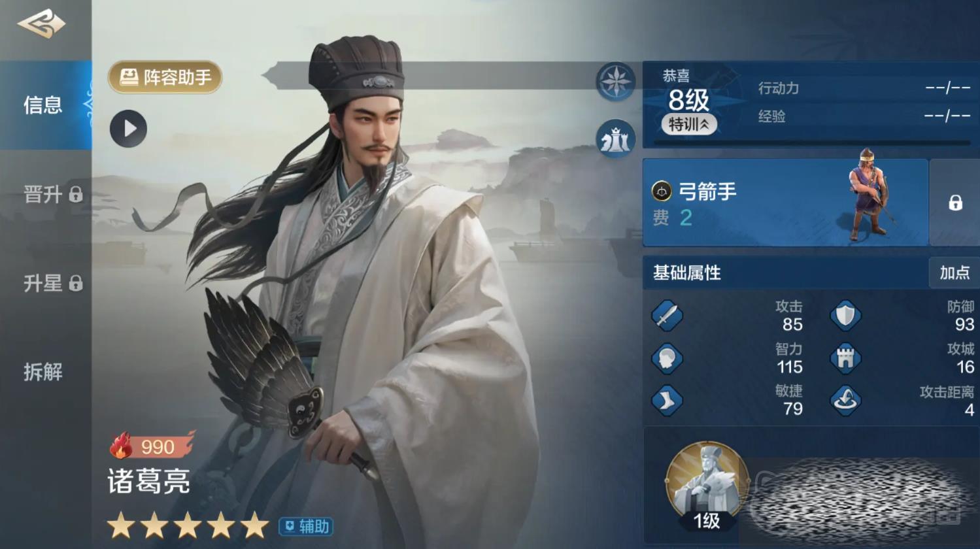This screenshot has width=980, height=549.
Task: Tap the castle siege attribute icon
Action: 845,358
